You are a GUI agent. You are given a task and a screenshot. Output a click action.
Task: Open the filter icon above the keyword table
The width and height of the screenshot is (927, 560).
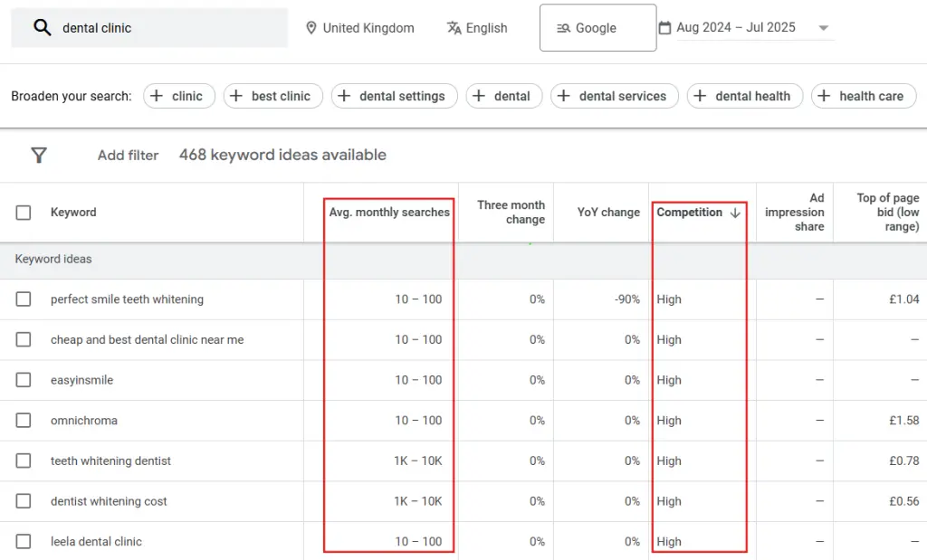coord(39,155)
